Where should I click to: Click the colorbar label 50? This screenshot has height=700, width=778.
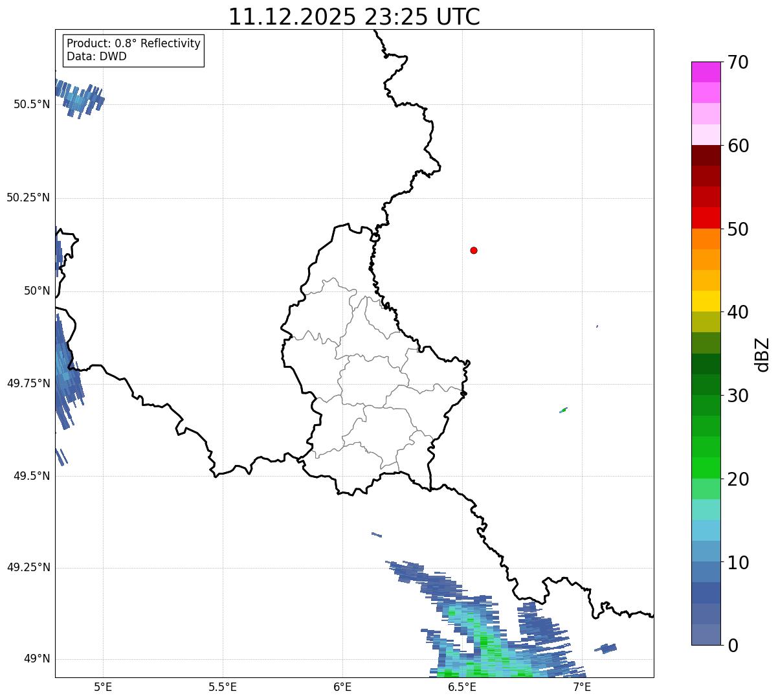pos(738,229)
